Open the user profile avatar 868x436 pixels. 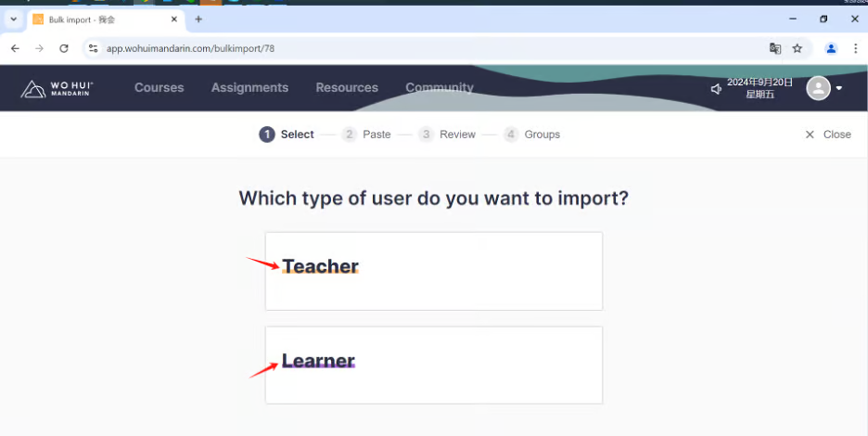tap(818, 88)
